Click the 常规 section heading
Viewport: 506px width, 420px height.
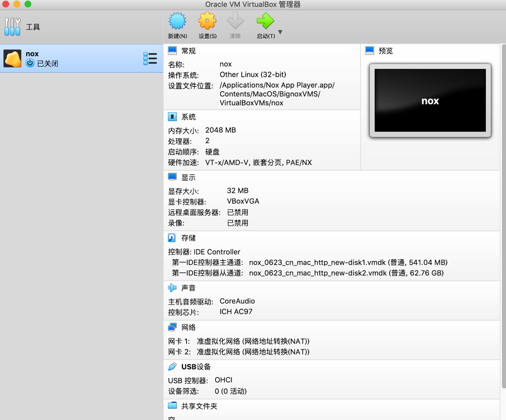188,51
